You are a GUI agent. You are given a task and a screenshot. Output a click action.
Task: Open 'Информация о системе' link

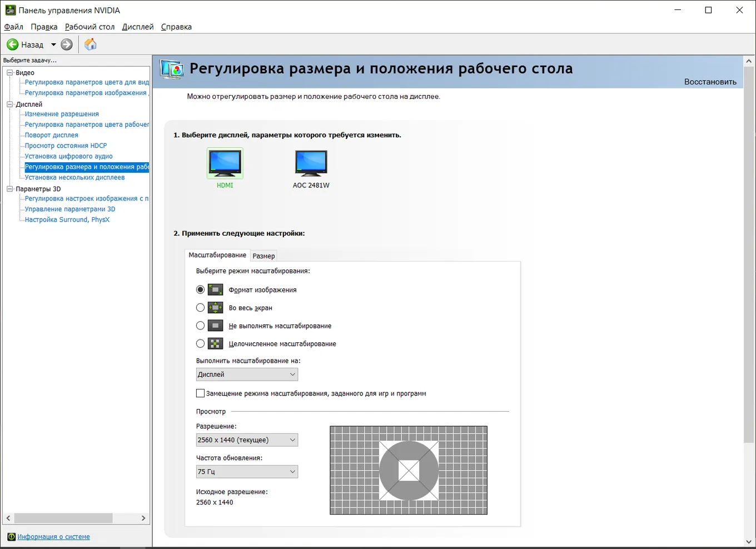(53, 537)
